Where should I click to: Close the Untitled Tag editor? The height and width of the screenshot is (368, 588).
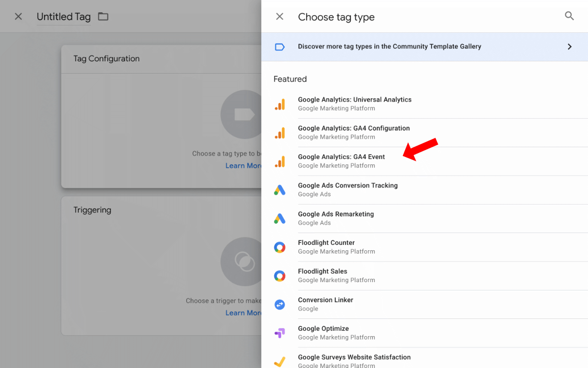[x=18, y=17]
